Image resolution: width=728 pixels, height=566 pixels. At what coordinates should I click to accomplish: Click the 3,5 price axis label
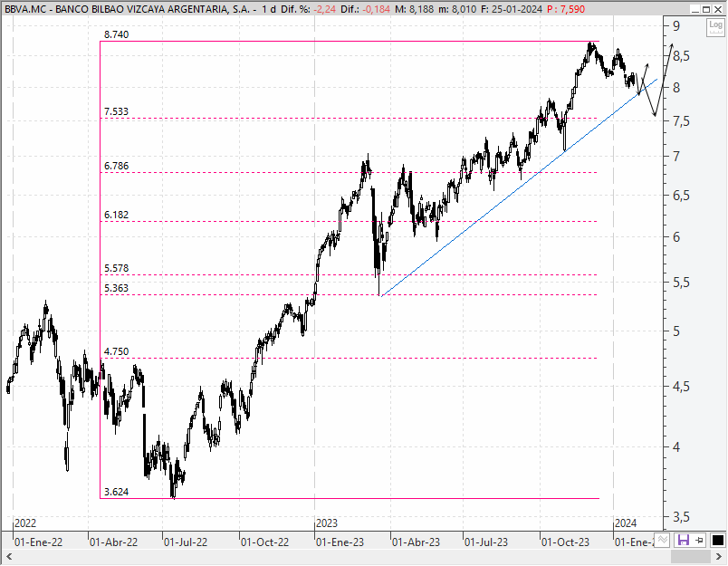tap(681, 517)
